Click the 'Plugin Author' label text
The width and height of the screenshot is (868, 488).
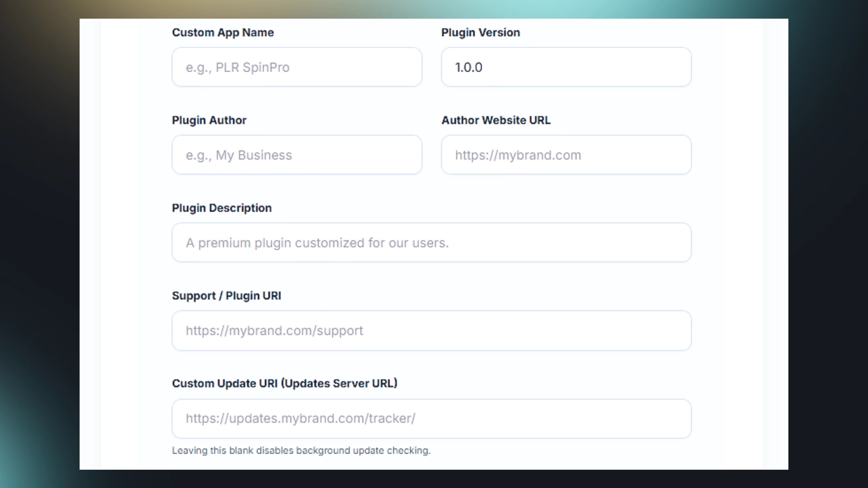point(209,120)
